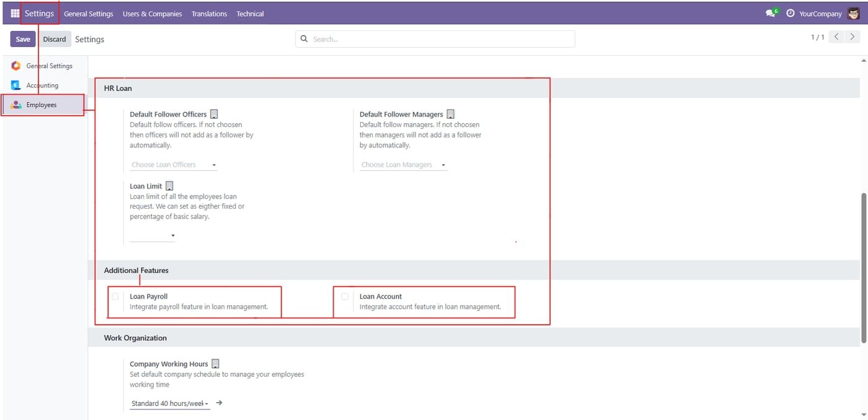Save the settings

click(23, 39)
